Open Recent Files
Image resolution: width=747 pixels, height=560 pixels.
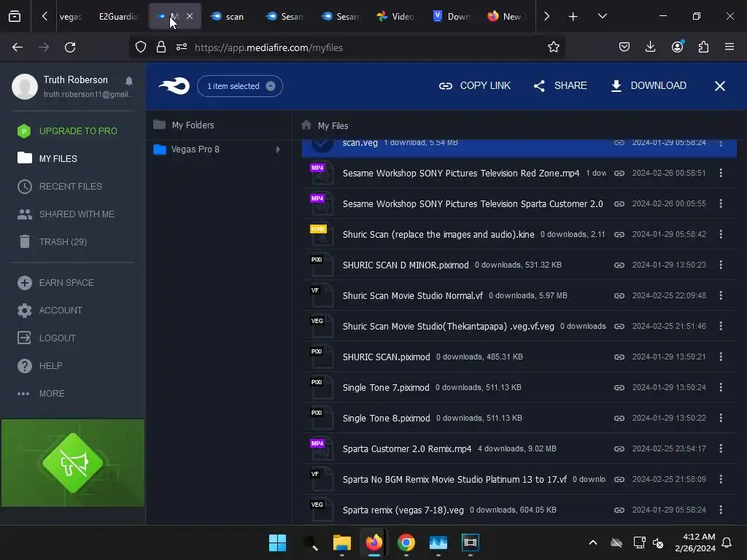coord(60,186)
